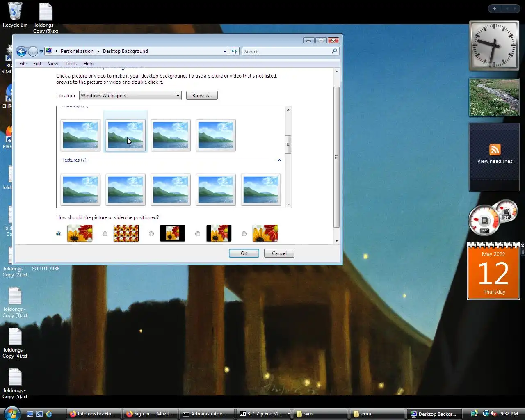
Task: Open the View menu
Action: click(53, 64)
